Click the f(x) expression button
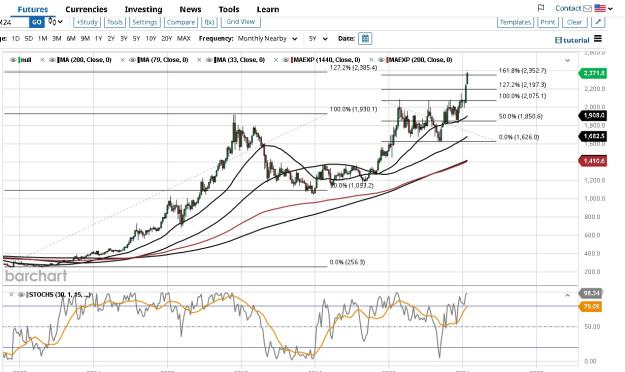The image size is (625, 372). (x=209, y=22)
